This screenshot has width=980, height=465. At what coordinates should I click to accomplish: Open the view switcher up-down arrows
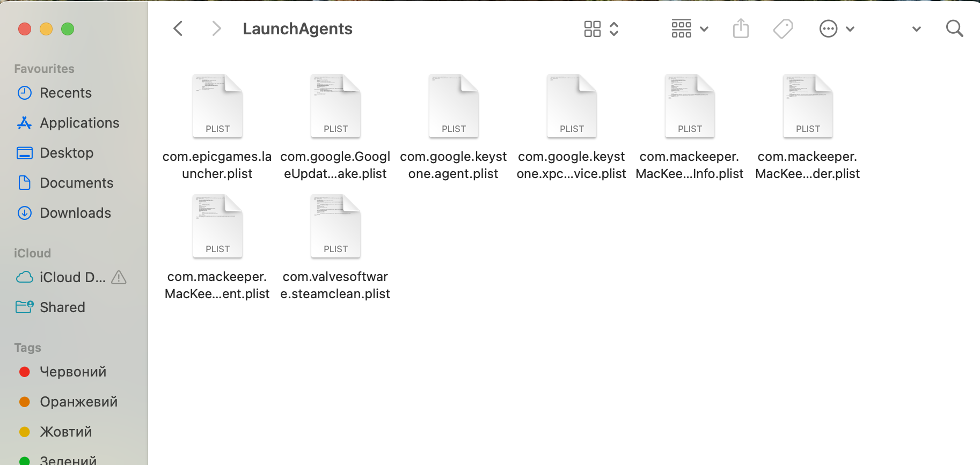[x=614, y=29]
